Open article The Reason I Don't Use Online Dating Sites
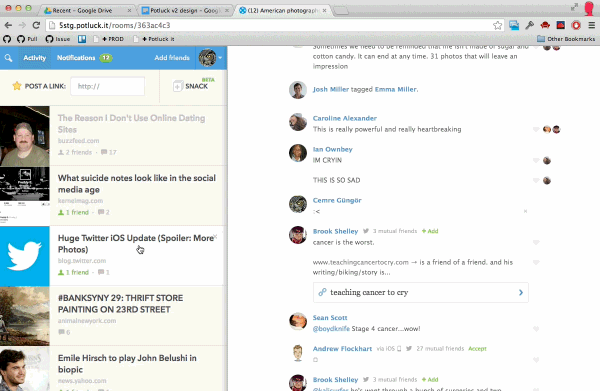The width and height of the screenshot is (600, 391). click(x=131, y=124)
